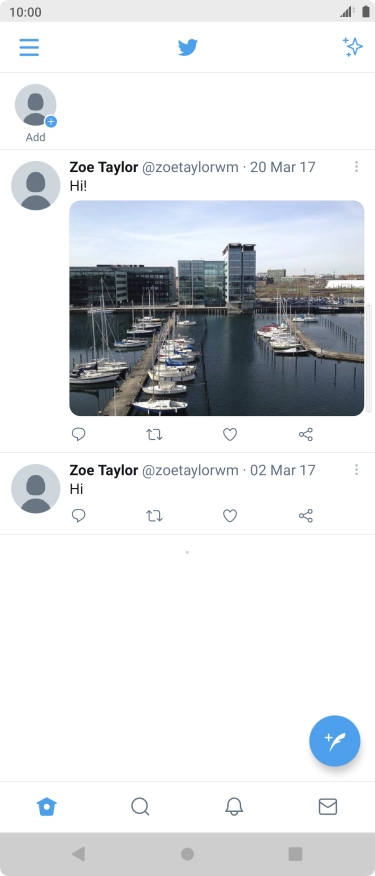The height and width of the screenshot is (876, 375).
Task: Share the 02 Mar 17 tweet
Action: 306,515
